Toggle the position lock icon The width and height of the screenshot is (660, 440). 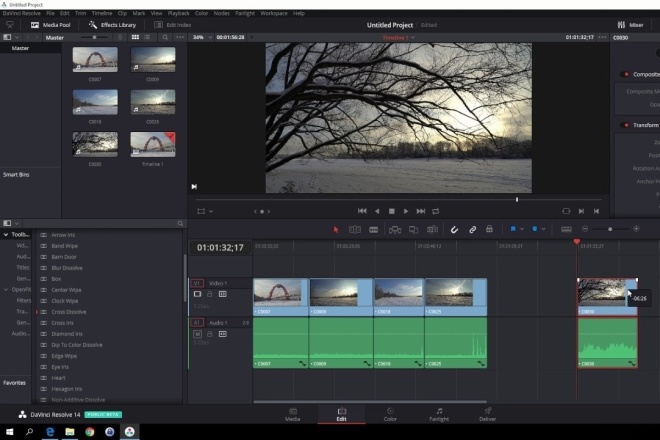point(489,229)
